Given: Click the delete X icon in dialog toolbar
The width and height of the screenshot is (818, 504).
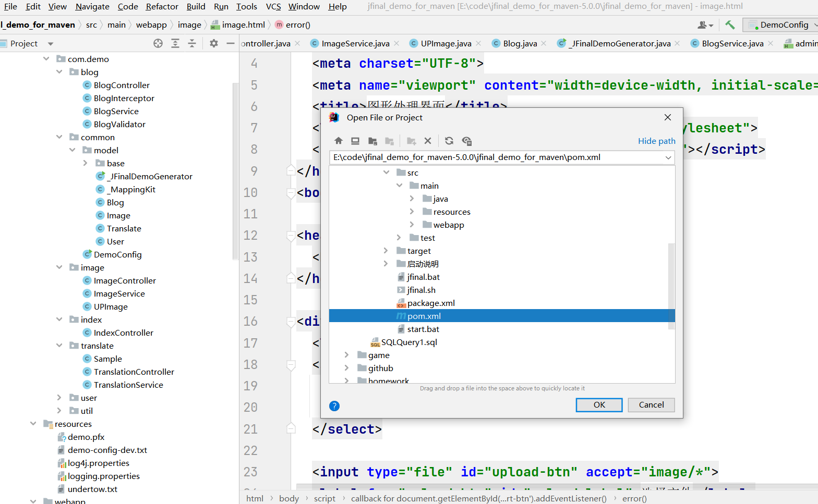Looking at the screenshot, I should click(428, 141).
